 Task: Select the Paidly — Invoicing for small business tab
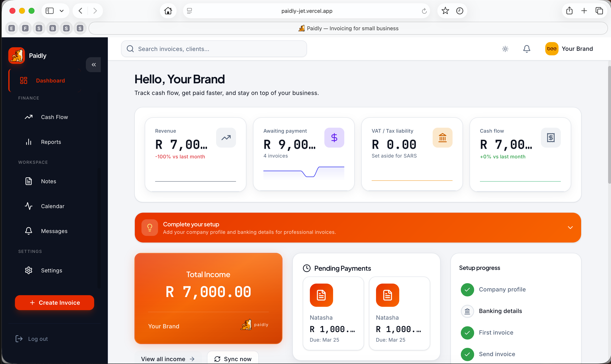348,28
